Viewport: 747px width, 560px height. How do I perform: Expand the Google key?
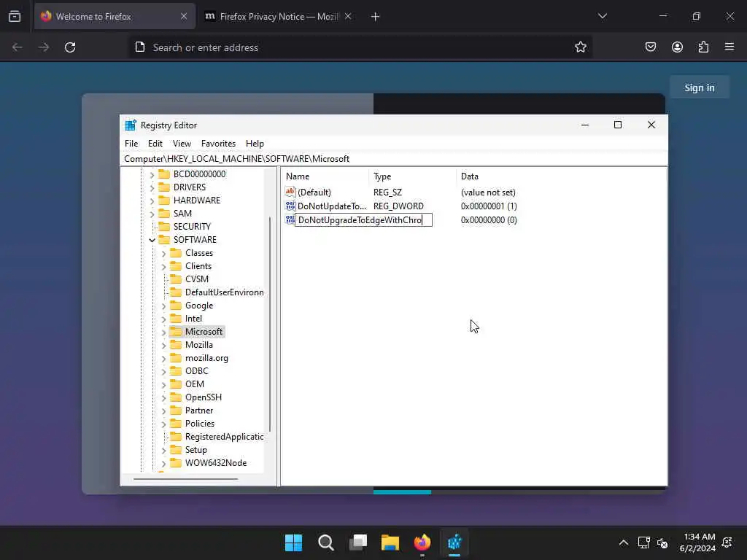[164, 306]
